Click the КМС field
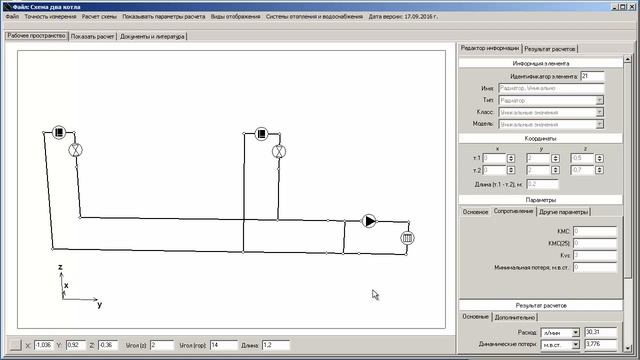The height and width of the screenshot is (360, 640). tap(595, 231)
